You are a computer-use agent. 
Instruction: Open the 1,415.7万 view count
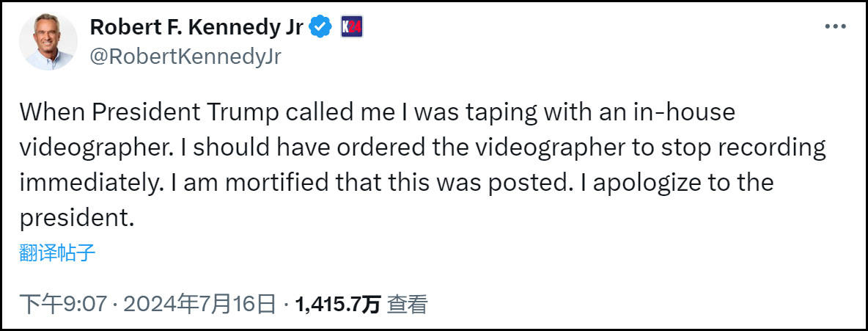point(337,304)
